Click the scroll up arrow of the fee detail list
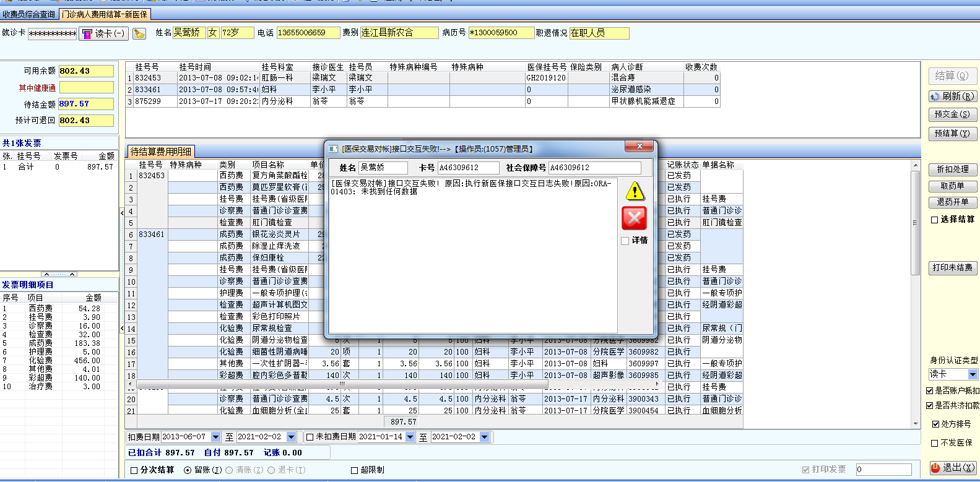Screen dimensions: 980x482 pyautogui.click(x=916, y=165)
